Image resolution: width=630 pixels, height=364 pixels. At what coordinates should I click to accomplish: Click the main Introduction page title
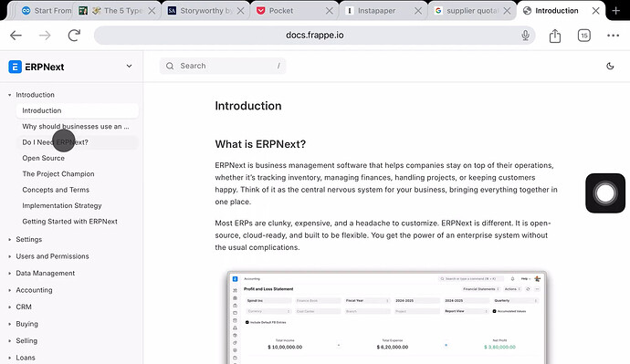click(248, 106)
